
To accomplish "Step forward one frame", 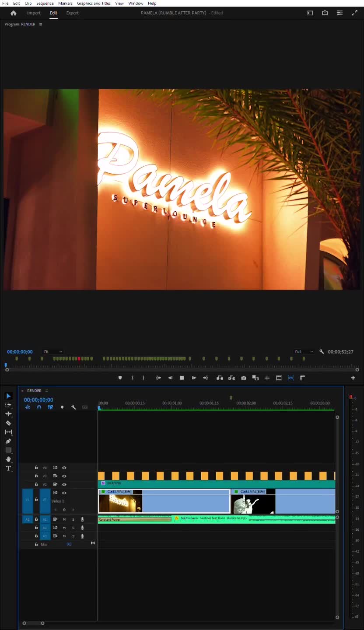I will pyautogui.click(x=194, y=378).
